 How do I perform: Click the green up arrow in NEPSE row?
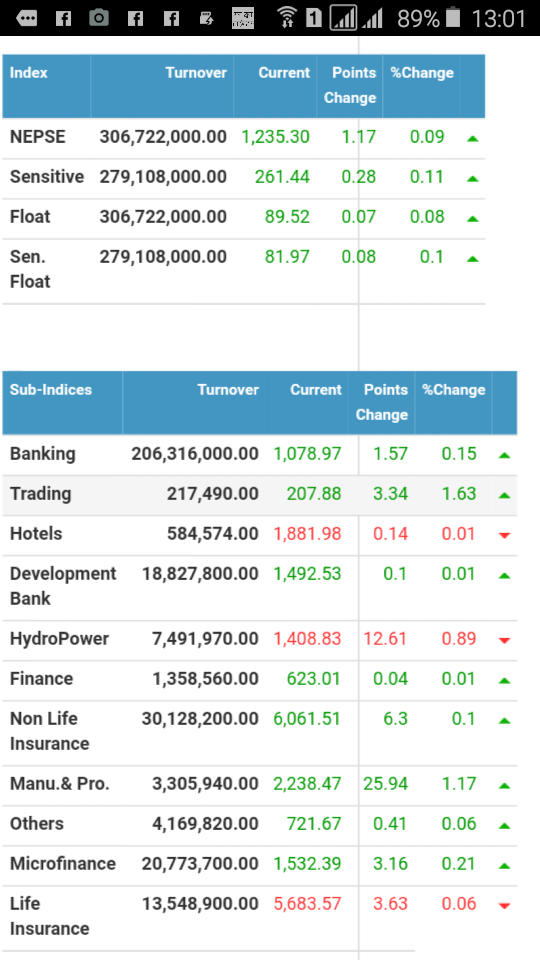[472, 138]
